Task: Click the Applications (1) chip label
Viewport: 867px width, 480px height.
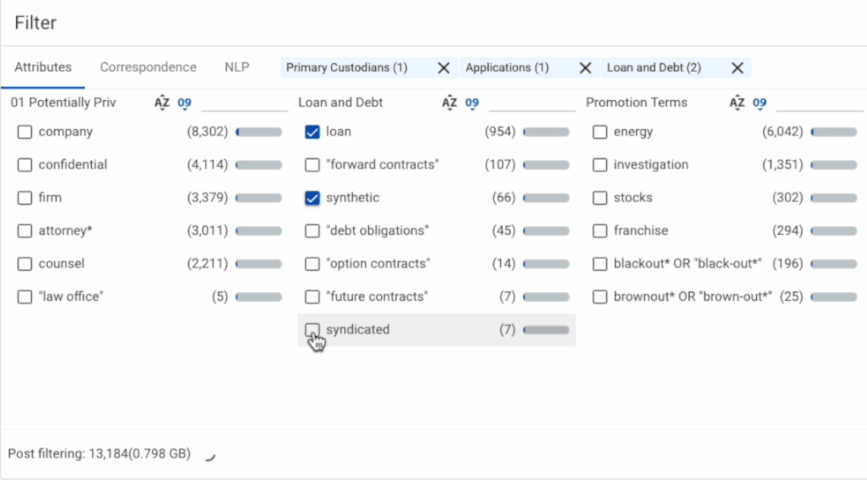Action: [x=506, y=68]
